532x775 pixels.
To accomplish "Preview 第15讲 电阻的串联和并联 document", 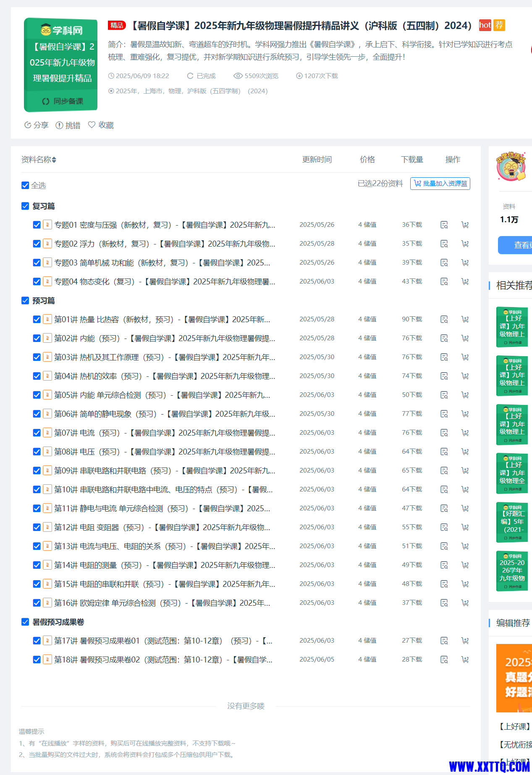I will 444,584.
